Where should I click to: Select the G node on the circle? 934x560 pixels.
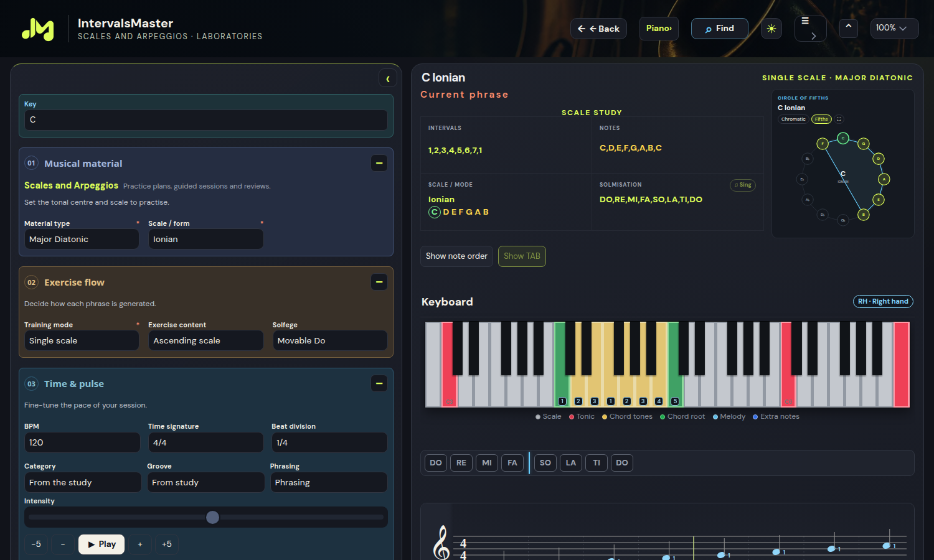pos(864,144)
